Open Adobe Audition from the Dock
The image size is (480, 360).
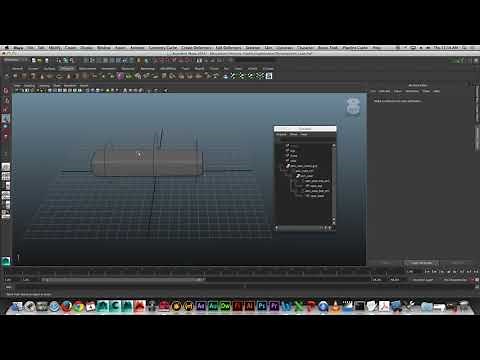click(x=213, y=306)
